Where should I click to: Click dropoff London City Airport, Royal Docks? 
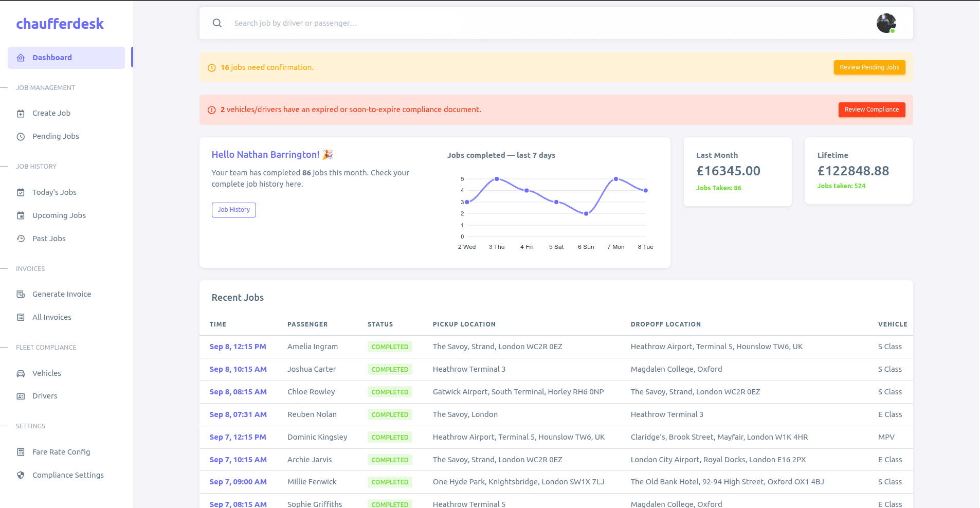coord(718,460)
